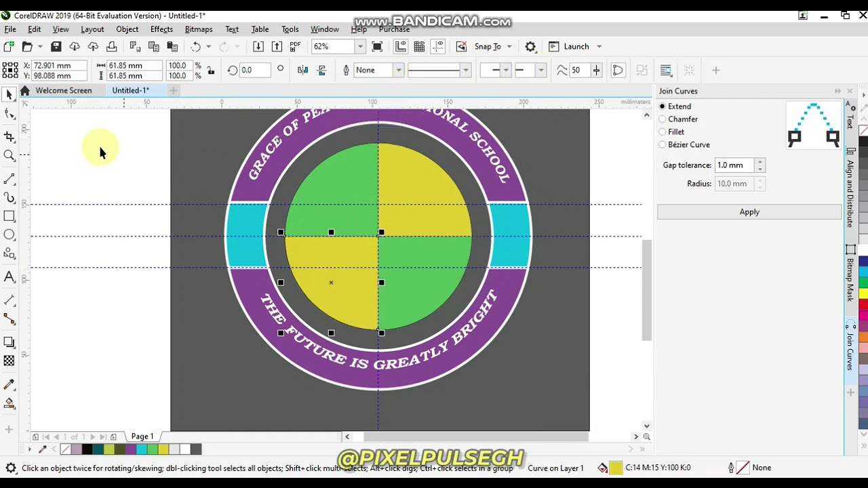Select the Chamfer radio option
The width and height of the screenshot is (868, 488).
(x=663, y=119)
